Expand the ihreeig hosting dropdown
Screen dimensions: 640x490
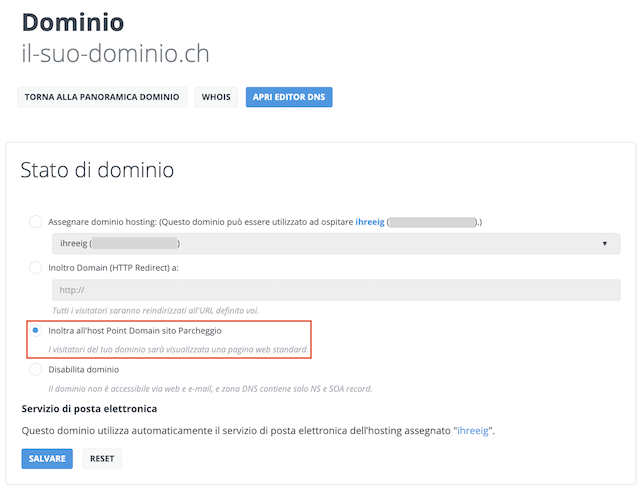[336, 243]
